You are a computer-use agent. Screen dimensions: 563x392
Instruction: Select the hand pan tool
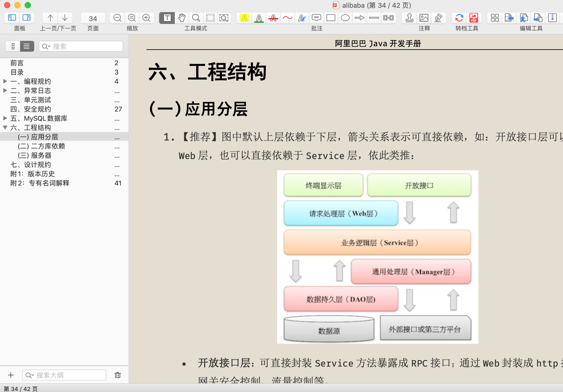pos(181,18)
